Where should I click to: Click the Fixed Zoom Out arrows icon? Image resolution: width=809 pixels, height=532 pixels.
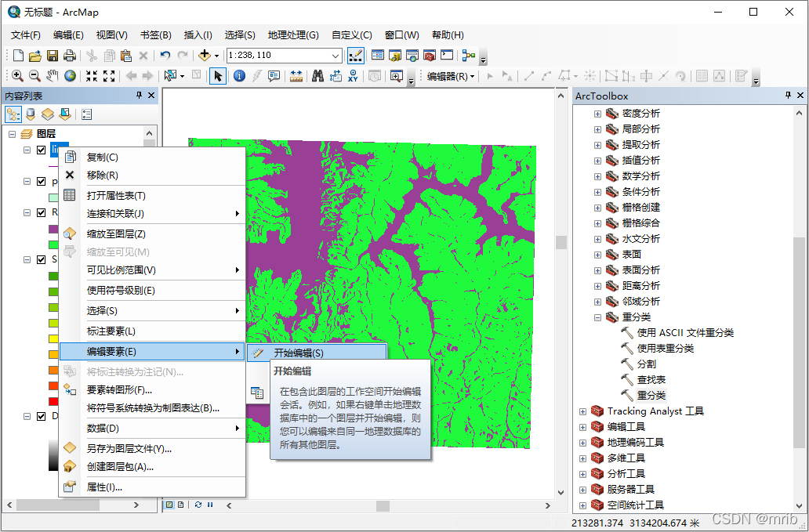click(109, 76)
